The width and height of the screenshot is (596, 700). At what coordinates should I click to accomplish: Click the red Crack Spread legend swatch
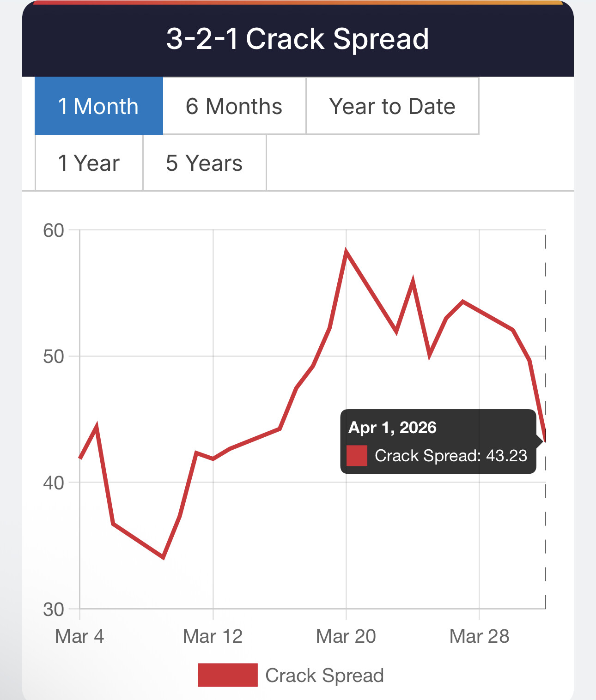pos(228,675)
